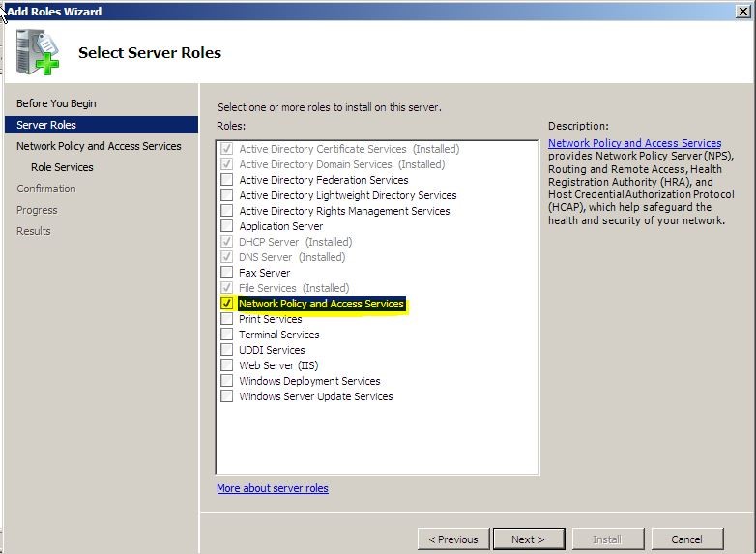Cancel the Add Roles Wizard
The image size is (756, 554).
point(686,539)
